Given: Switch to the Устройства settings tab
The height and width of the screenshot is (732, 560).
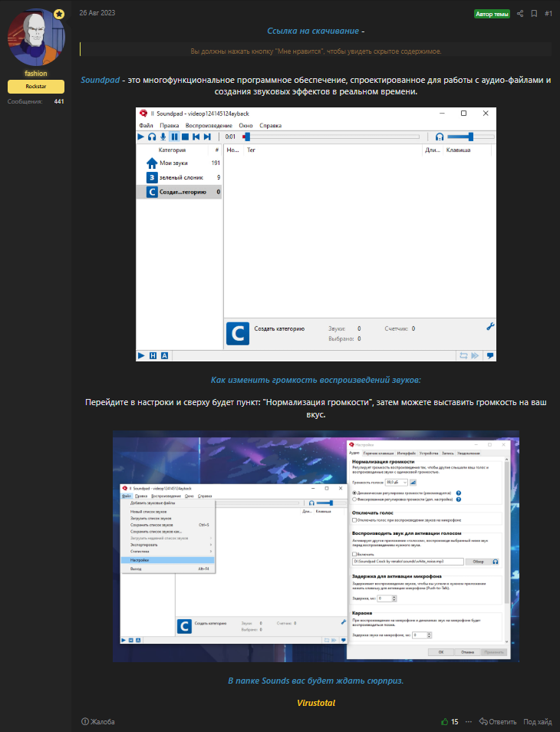Looking at the screenshot, I should tap(429, 453).
